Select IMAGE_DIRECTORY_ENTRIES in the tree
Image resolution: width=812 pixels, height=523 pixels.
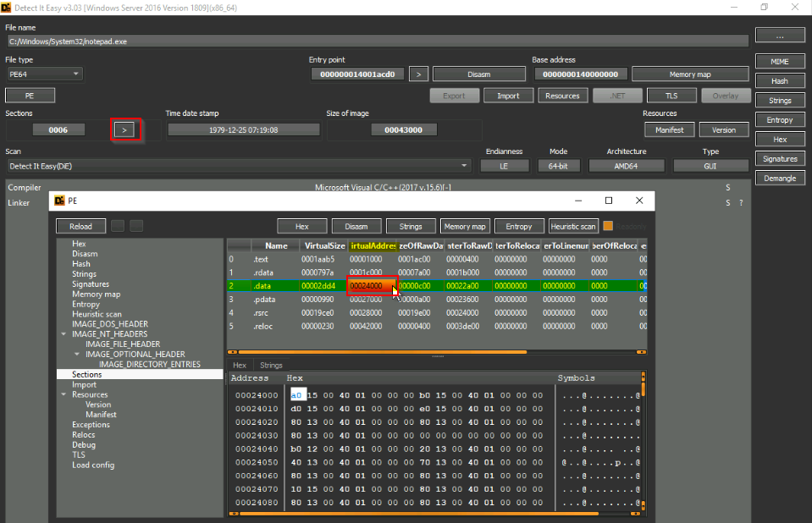click(x=150, y=364)
